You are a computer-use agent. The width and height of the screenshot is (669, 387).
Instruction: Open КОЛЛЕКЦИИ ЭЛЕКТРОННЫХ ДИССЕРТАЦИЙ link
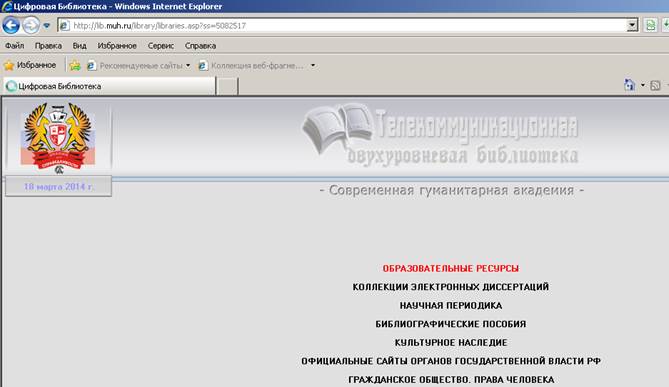(x=451, y=287)
